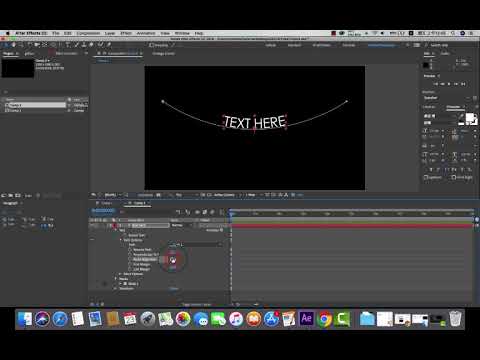Select the Hand tool in the toolbar
This screenshot has width=480, height=360.
(14, 45)
